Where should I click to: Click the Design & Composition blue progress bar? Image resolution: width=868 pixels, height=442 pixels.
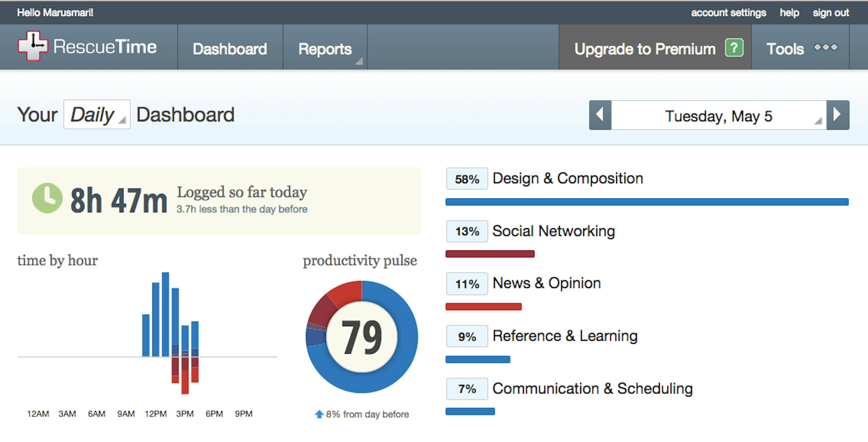647,202
